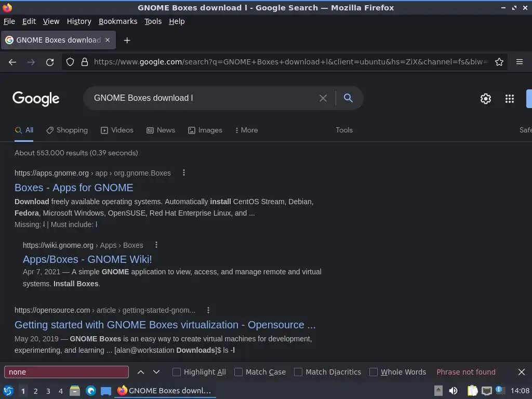Screen dimensions: 532x399
Task: Show desktop from taskbar icon
Action: pyautogui.click(x=106, y=391)
